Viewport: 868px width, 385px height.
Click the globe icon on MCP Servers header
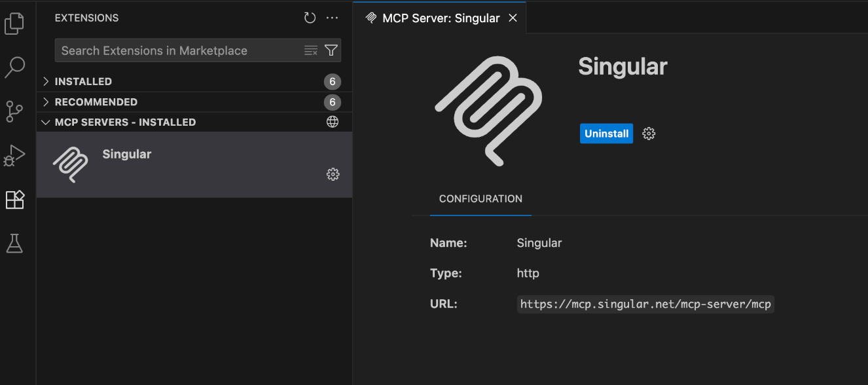tap(333, 122)
